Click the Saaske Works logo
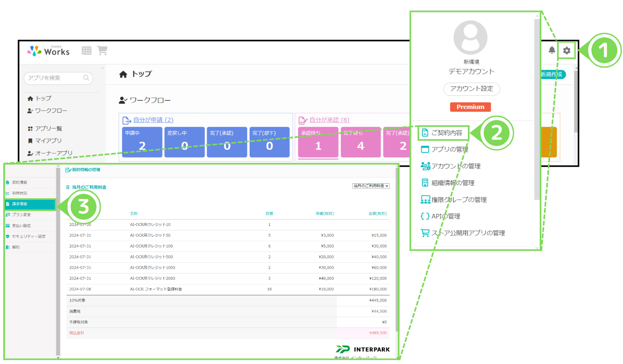 coord(48,50)
